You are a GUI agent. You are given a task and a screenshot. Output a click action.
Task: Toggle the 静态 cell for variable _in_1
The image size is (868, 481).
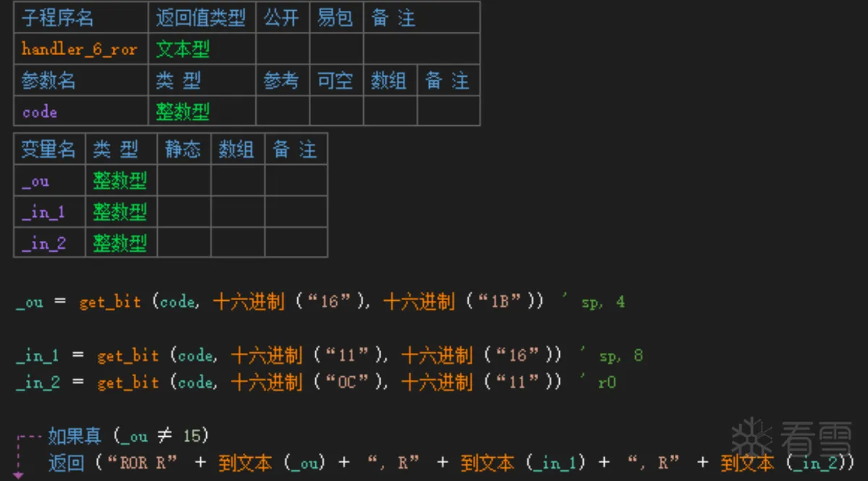pos(184,212)
